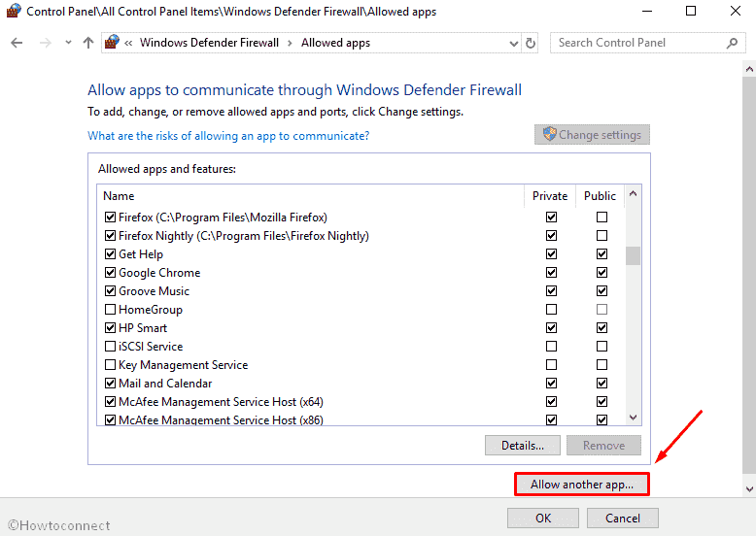Image resolution: width=756 pixels, height=536 pixels.
Task: Enable the HomeGroup checkbox
Action: point(111,309)
